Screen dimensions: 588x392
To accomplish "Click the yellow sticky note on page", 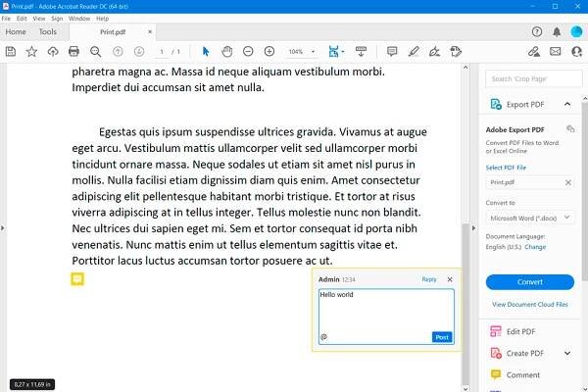I will point(77,279).
